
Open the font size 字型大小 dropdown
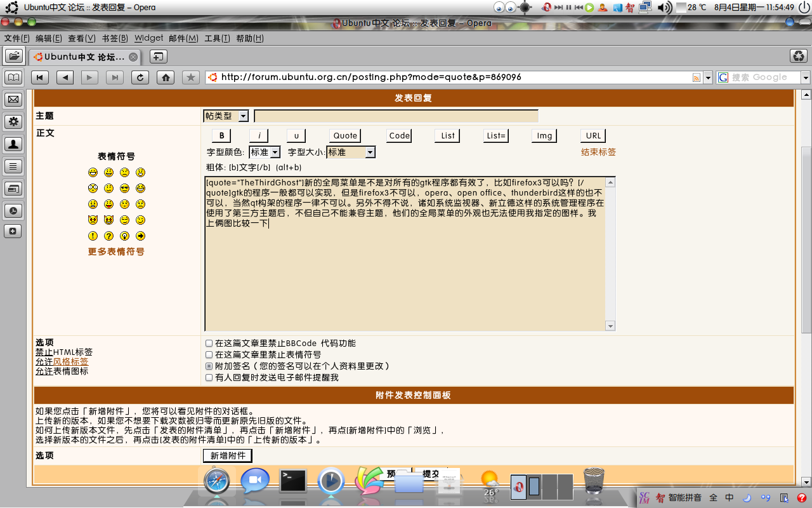[x=351, y=152]
